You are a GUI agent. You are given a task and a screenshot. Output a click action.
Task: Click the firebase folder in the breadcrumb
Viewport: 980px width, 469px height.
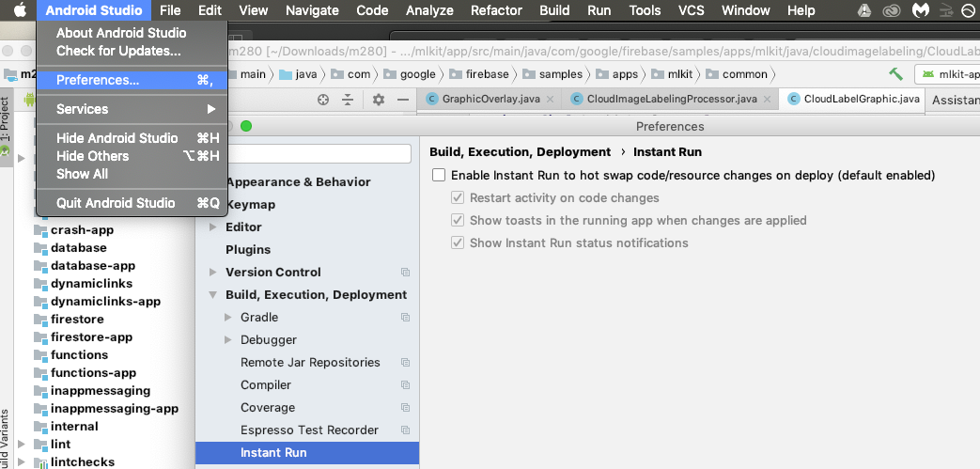479,74
